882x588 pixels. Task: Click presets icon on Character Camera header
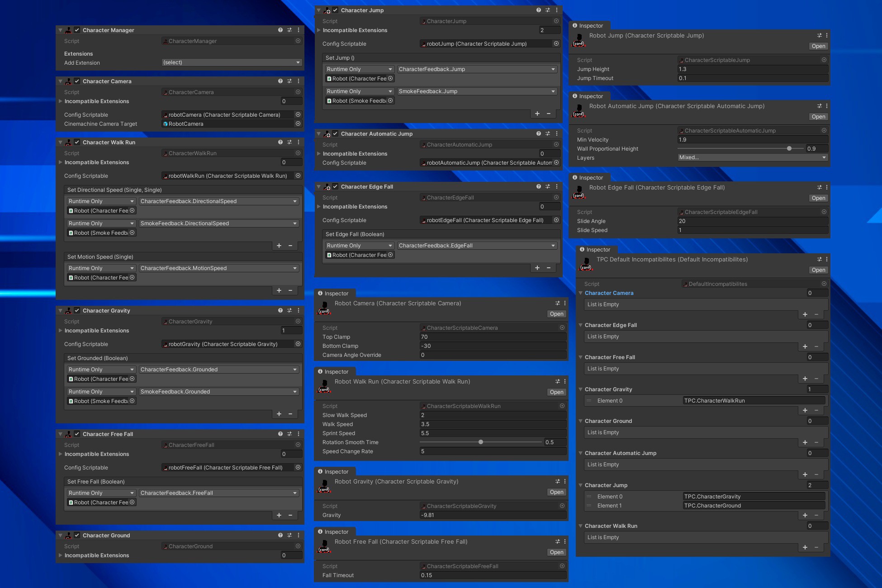point(289,81)
